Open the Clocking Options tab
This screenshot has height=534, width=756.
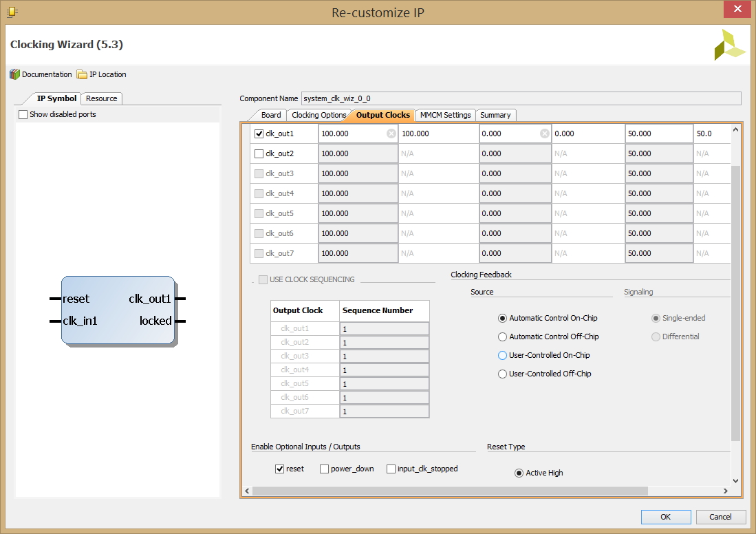click(x=318, y=115)
